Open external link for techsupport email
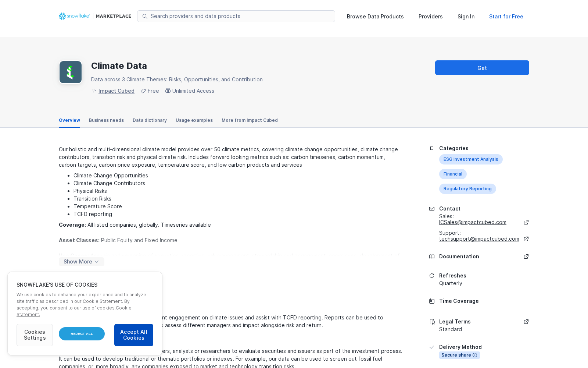Image resolution: width=588 pixels, height=368 pixels. click(526, 239)
